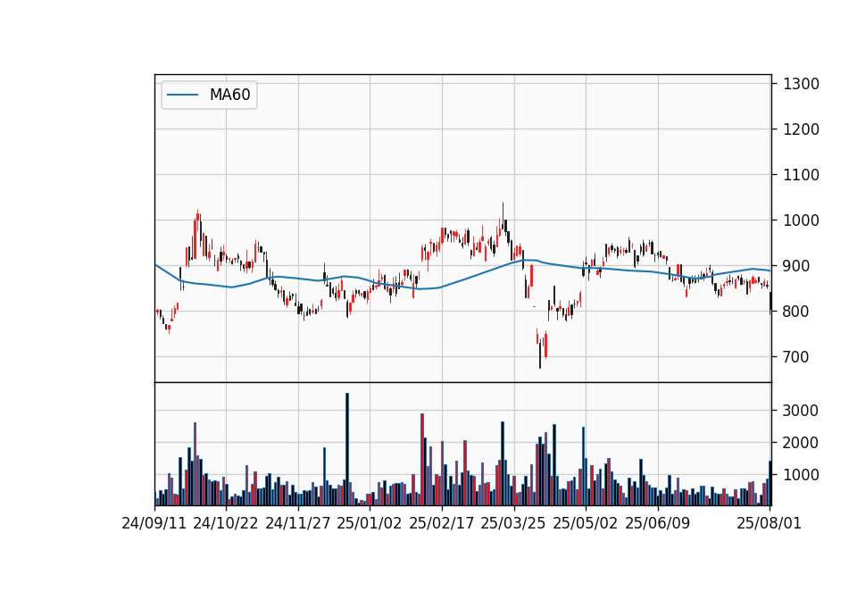The image size is (857, 616).
Task: Click the 1000 price axis label
Action: 801,221
